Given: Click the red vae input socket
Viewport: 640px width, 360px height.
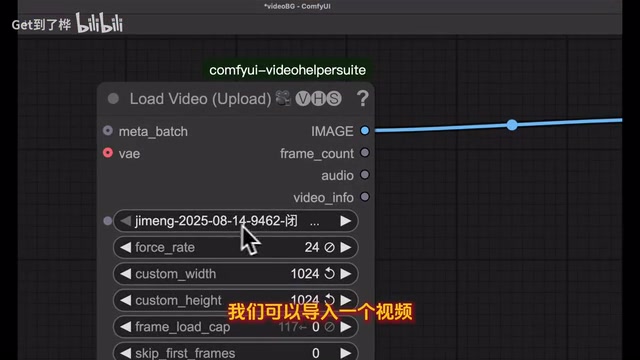Looking at the screenshot, I should [108, 153].
